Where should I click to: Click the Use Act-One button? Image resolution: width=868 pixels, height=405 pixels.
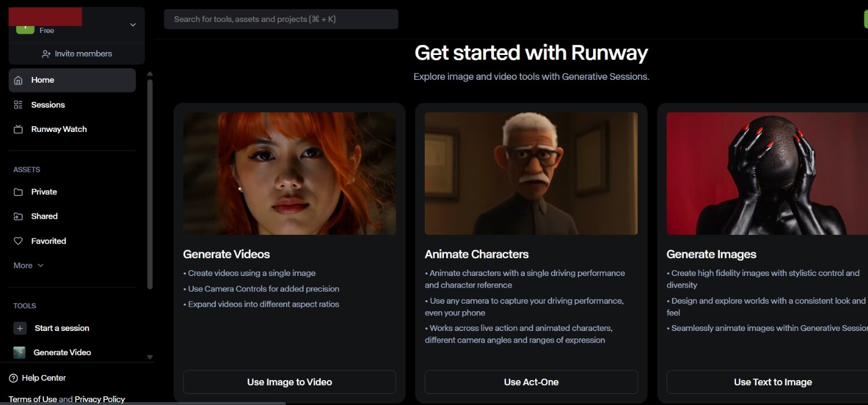[531, 382]
